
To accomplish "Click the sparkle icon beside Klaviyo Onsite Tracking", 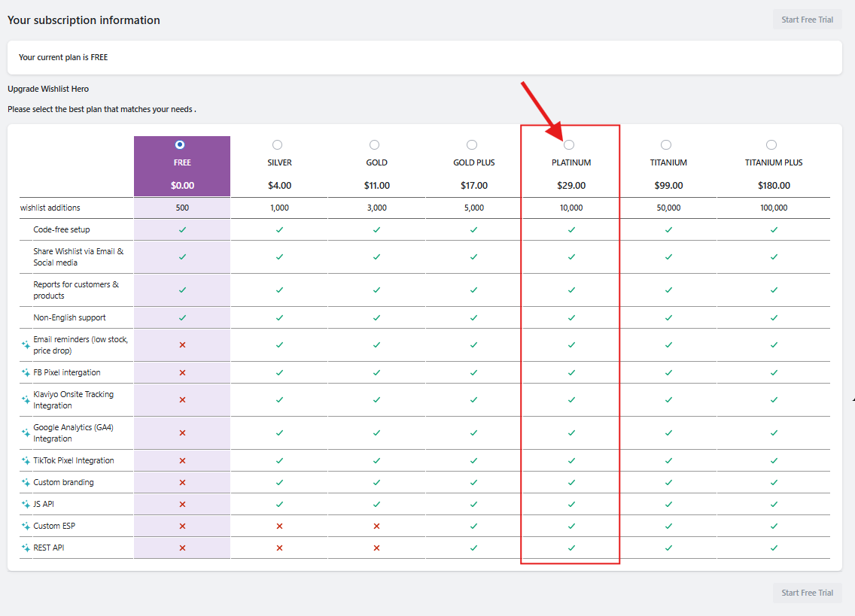I will 26,399.
